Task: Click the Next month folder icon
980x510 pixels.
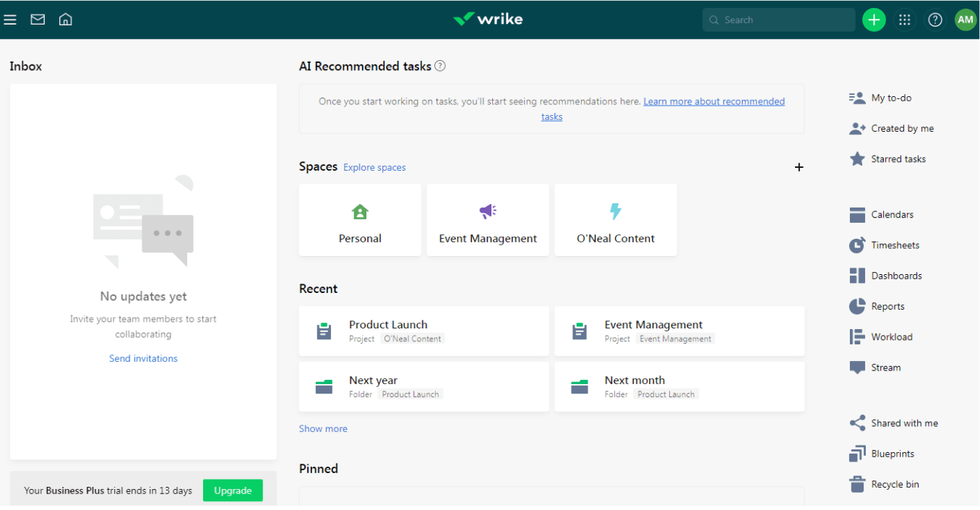Action: 580,387
